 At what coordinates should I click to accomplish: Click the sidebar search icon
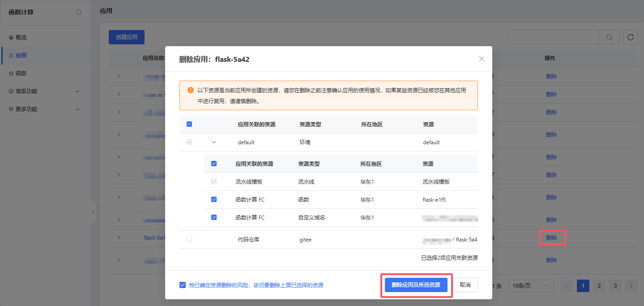79,12
